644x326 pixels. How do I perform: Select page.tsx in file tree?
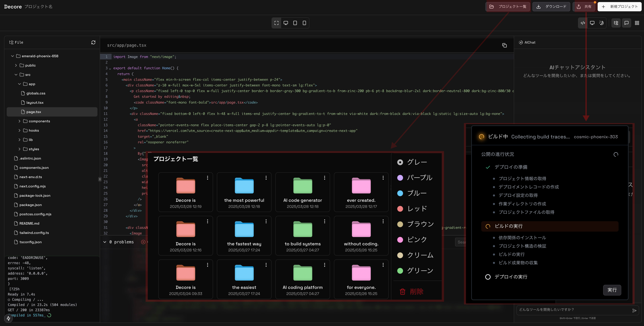(x=52, y=112)
